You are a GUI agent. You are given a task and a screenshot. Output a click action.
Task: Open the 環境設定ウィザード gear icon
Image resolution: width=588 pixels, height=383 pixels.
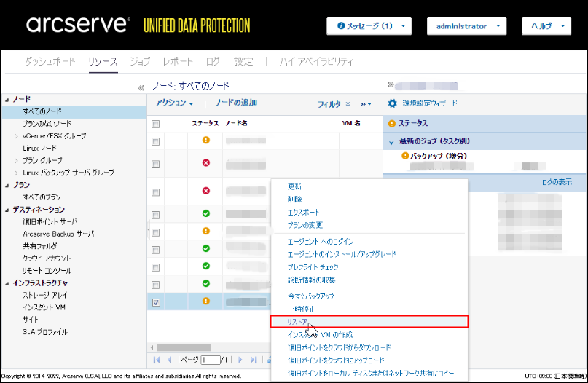392,103
